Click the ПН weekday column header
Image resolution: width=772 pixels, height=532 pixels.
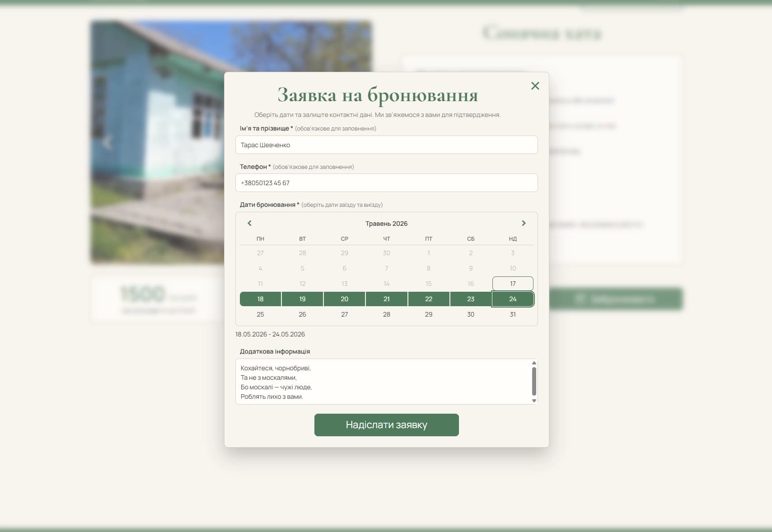[260, 238]
